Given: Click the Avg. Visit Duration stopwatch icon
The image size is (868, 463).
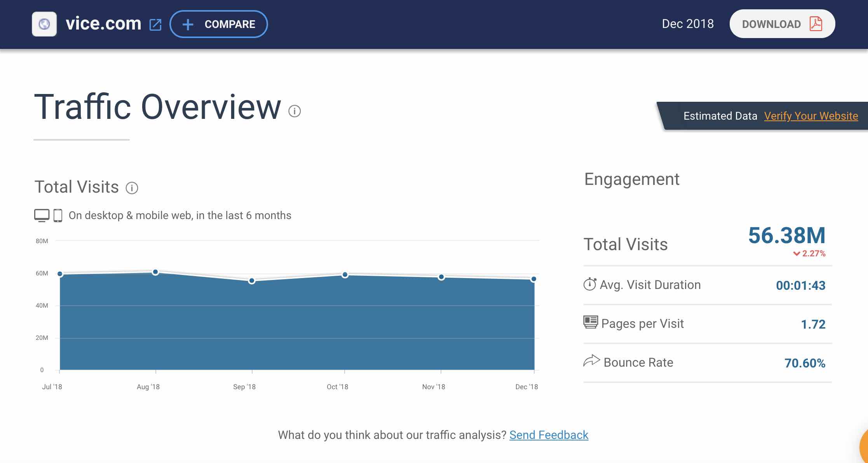Looking at the screenshot, I should coord(590,284).
